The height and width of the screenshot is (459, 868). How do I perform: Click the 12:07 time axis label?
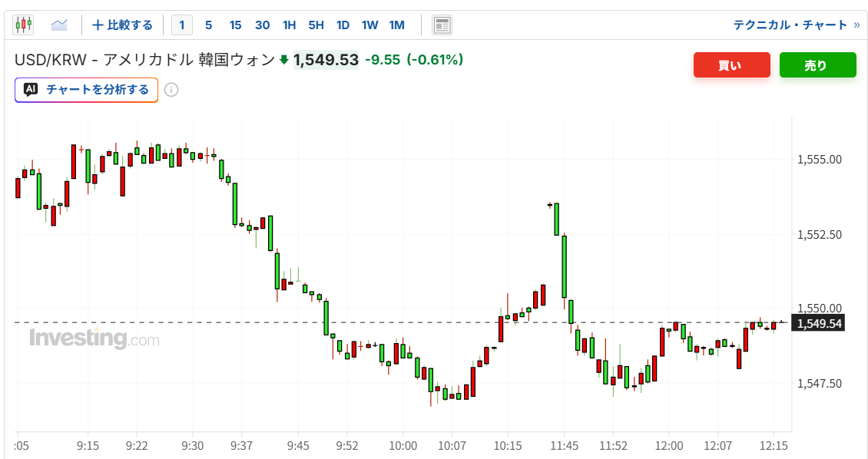pos(718,446)
